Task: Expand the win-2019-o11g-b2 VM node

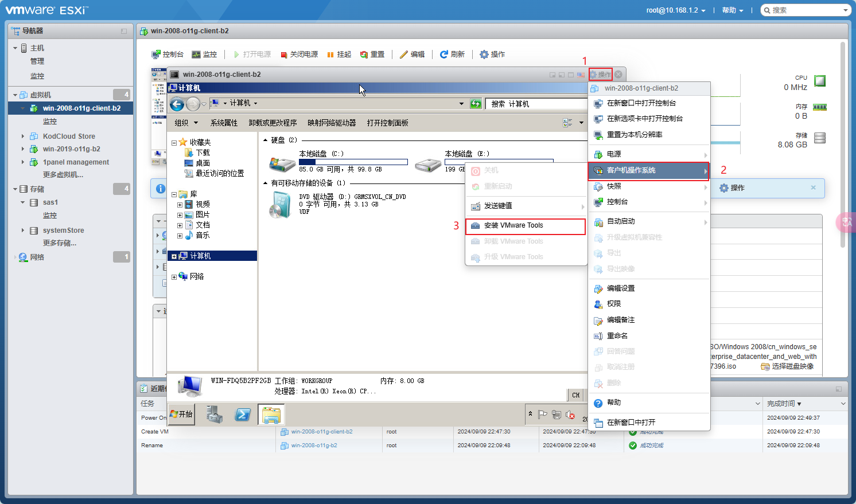Action: click(x=23, y=149)
